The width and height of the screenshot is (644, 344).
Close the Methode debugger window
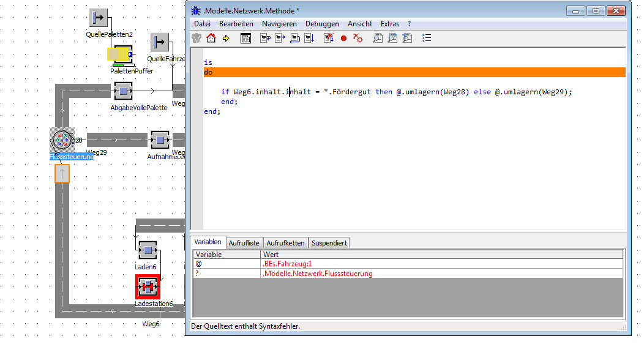[616, 11]
